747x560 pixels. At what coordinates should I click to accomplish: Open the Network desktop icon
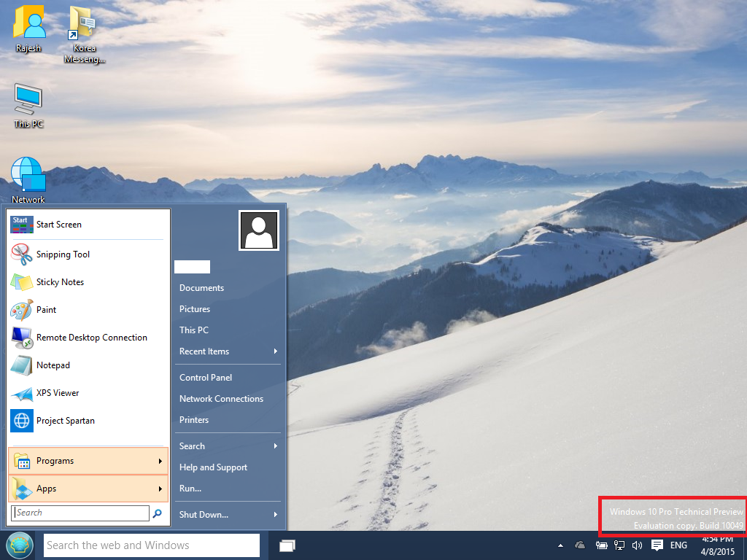(x=28, y=177)
